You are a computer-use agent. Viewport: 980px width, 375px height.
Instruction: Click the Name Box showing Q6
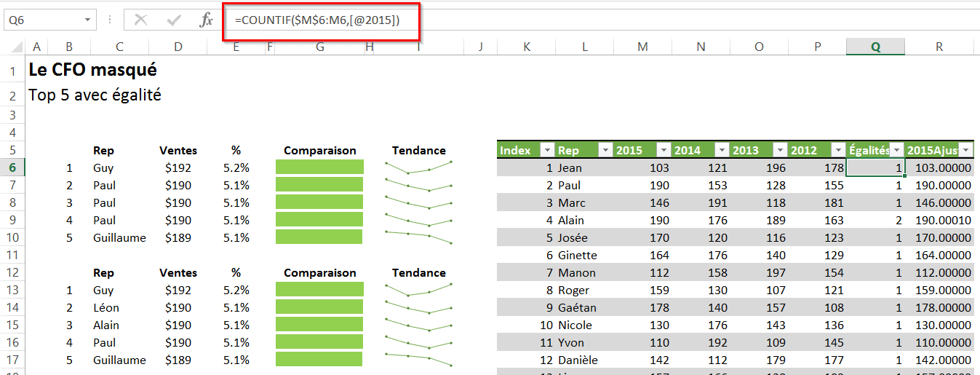pos(42,20)
